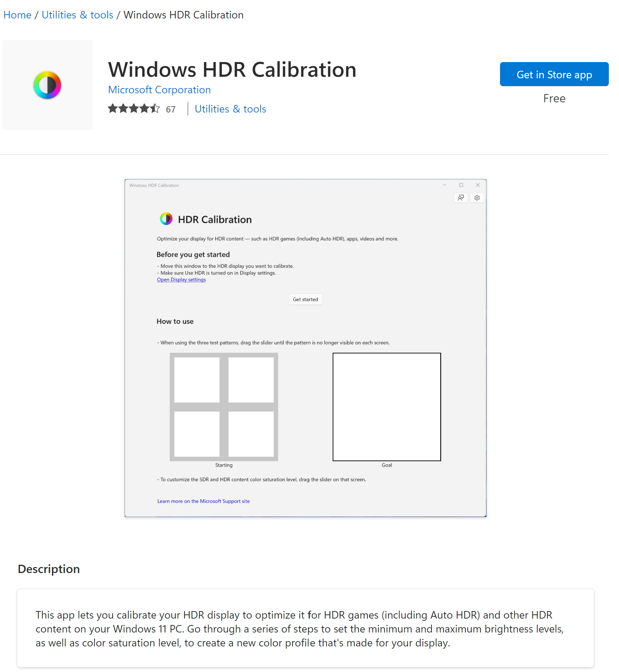The width and height of the screenshot is (619, 672).
Task: Click the star rating display
Action: click(x=134, y=109)
